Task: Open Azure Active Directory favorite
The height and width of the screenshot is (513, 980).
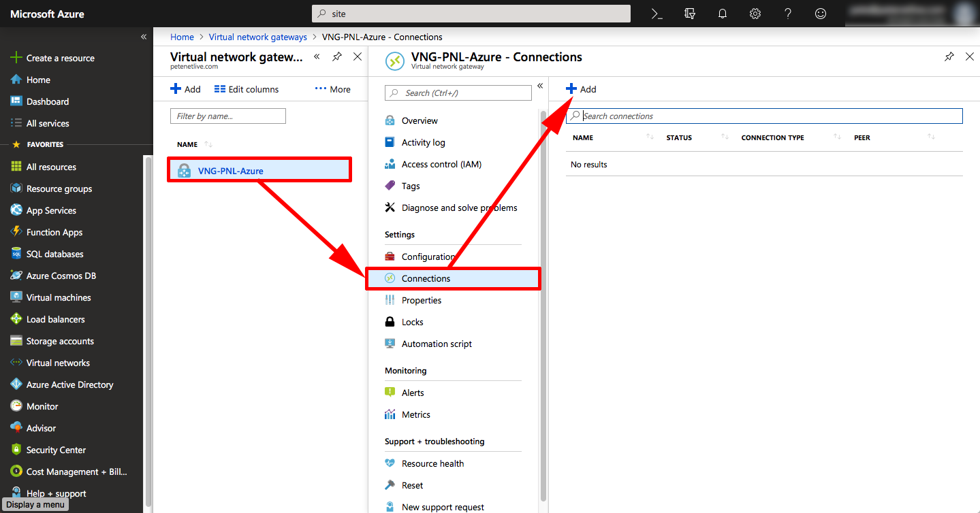Action: [61, 384]
